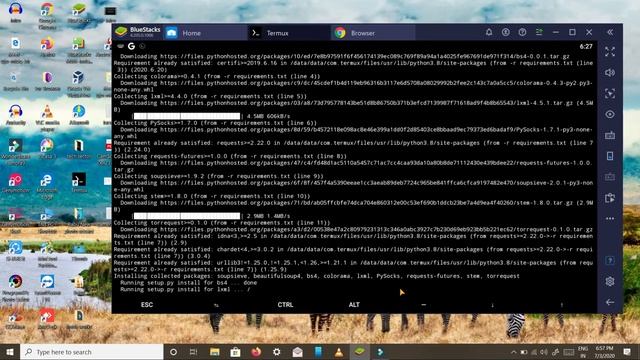Open Firefox on the taskbar
The width and height of the screenshot is (640, 360).
click(256, 352)
